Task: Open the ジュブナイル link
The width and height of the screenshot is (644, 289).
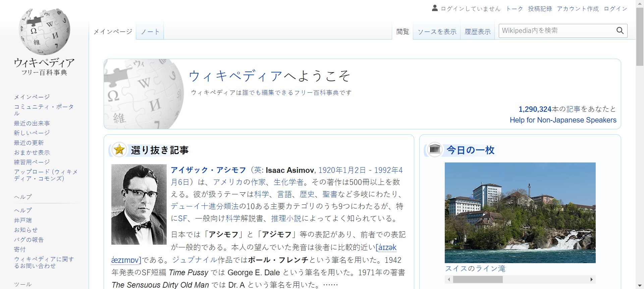Action: pyautogui.click(x=195, y=260)
